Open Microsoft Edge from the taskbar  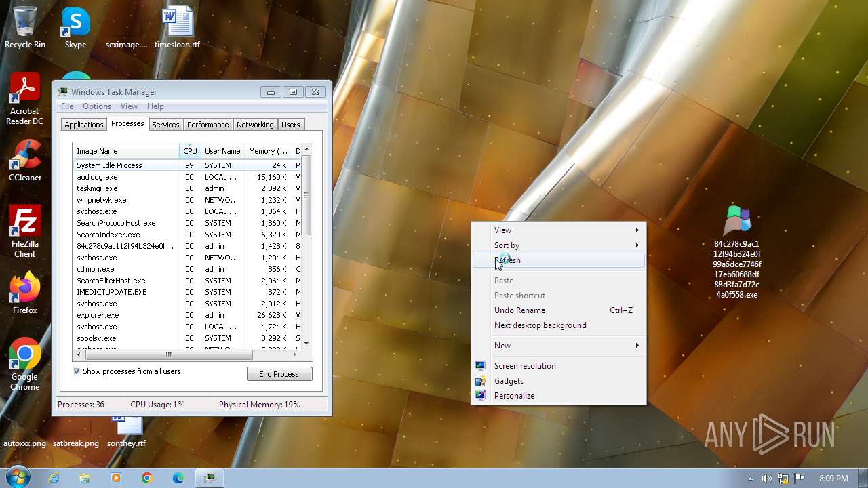[178, 478]
